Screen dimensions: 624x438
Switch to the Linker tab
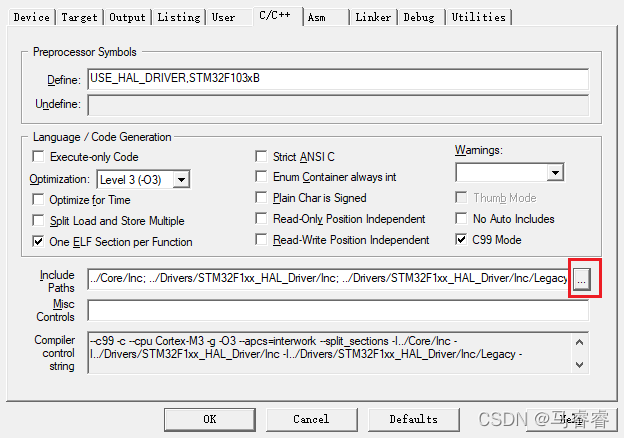click(373, 18)
